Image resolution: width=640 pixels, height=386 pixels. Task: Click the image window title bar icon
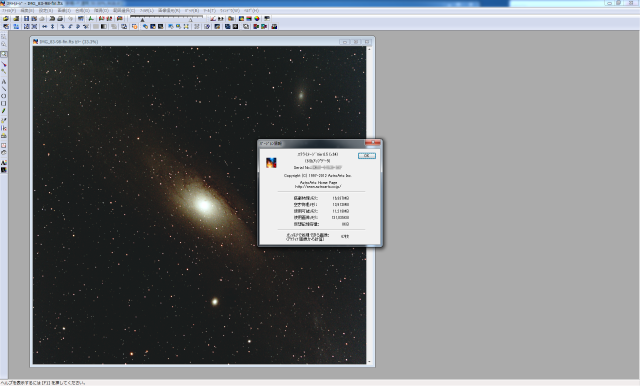click(x=36, y=42)
